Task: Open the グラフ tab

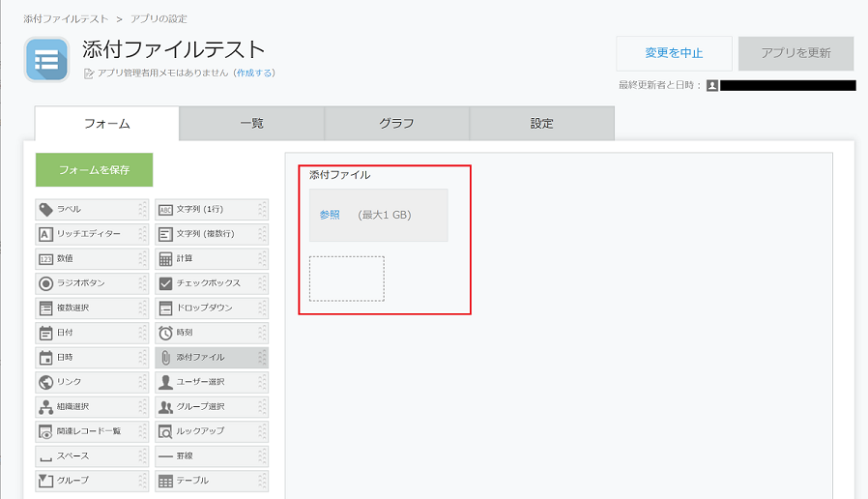Action: point(396,124)
